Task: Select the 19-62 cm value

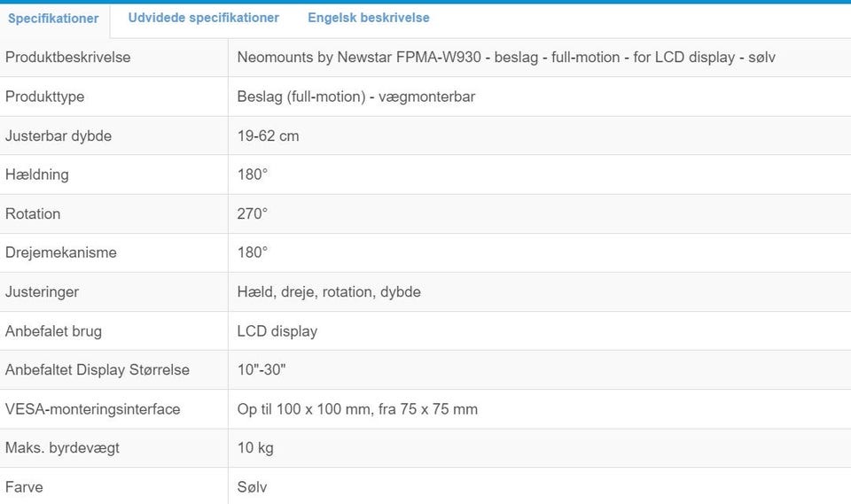Action: click(269, 136)
